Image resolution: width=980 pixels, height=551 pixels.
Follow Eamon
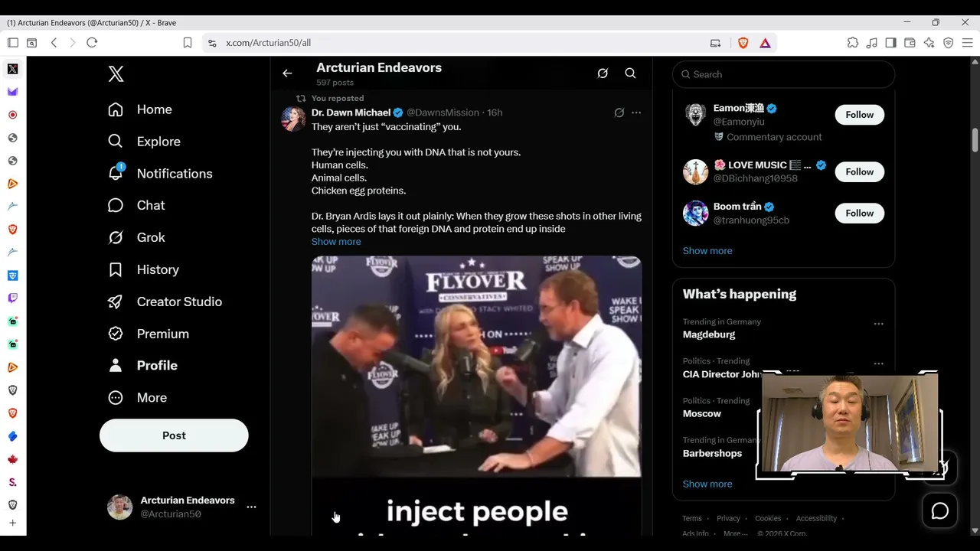859,115
